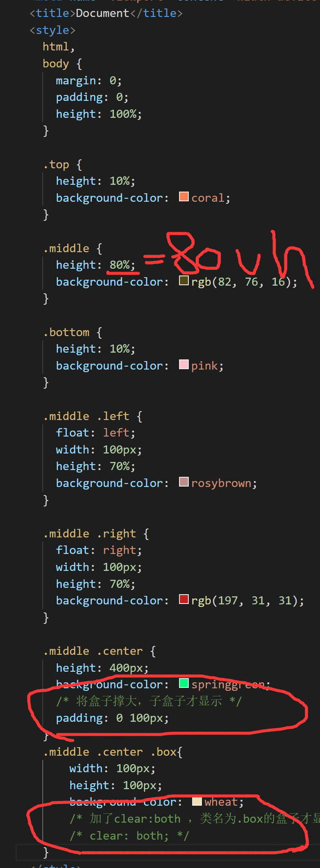320x868 pixels.
Task: Click the coral color swatch
Action: click(184, 197)
